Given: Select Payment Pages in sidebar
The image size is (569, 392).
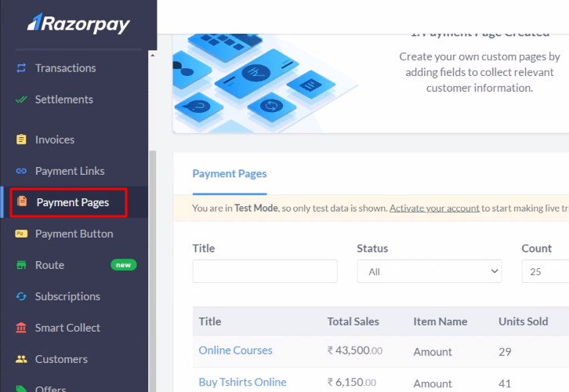Looking at the screenshot, I should tap(74, 202).
